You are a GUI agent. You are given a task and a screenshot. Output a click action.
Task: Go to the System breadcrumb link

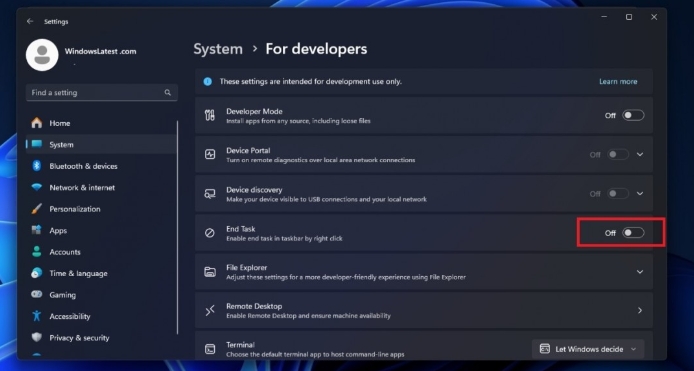point(218,49)
